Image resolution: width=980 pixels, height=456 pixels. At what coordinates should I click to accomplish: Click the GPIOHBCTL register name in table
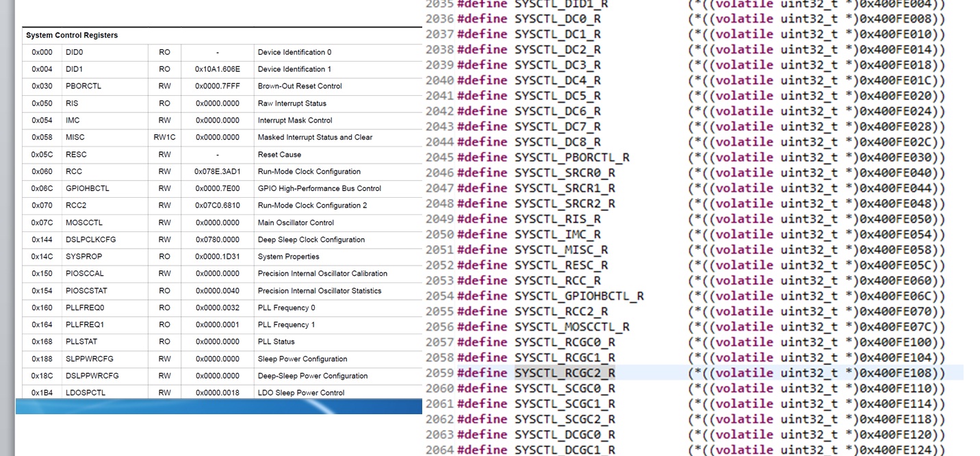click(88, 188)
